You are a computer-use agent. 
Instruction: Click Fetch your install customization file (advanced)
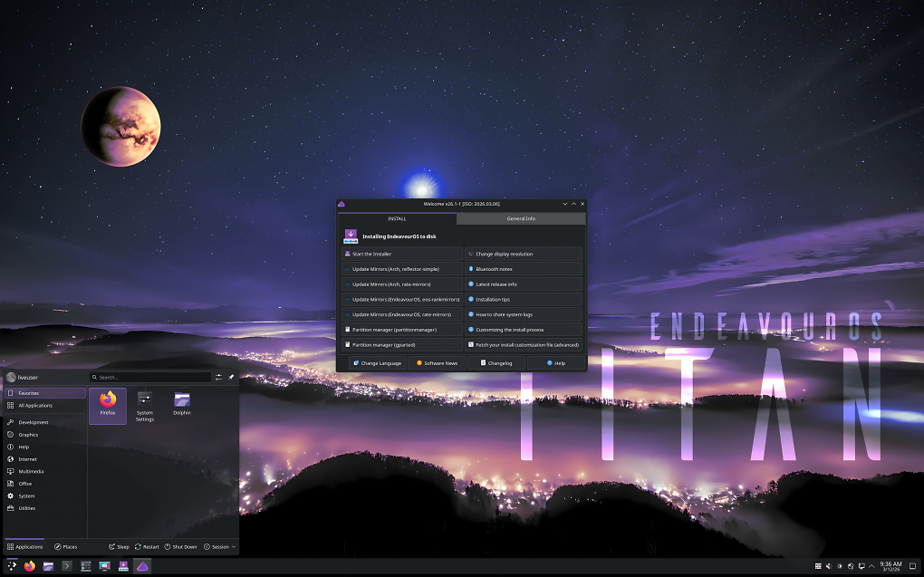(524, 345)
